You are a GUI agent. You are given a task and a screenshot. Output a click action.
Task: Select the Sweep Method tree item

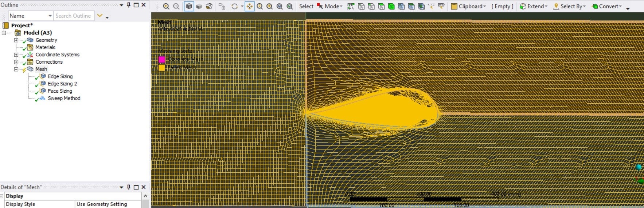(x=64, y=98)
